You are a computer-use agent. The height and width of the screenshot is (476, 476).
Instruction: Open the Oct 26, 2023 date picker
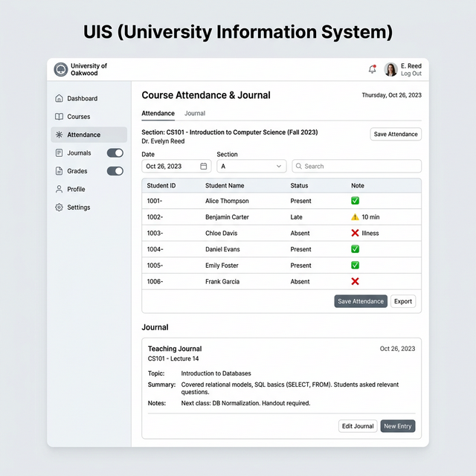[x=171, y=167]
